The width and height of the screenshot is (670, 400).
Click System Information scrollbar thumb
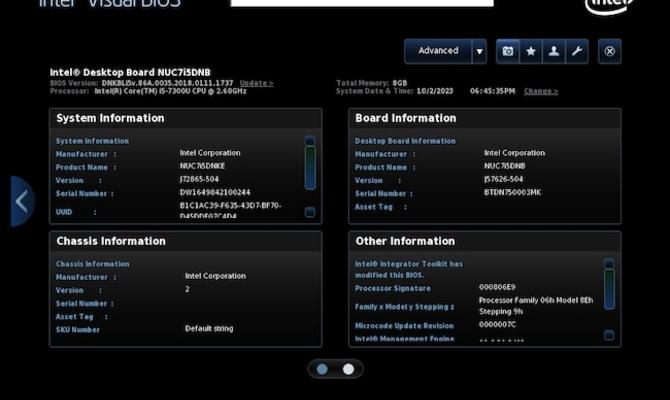point(310,168)
